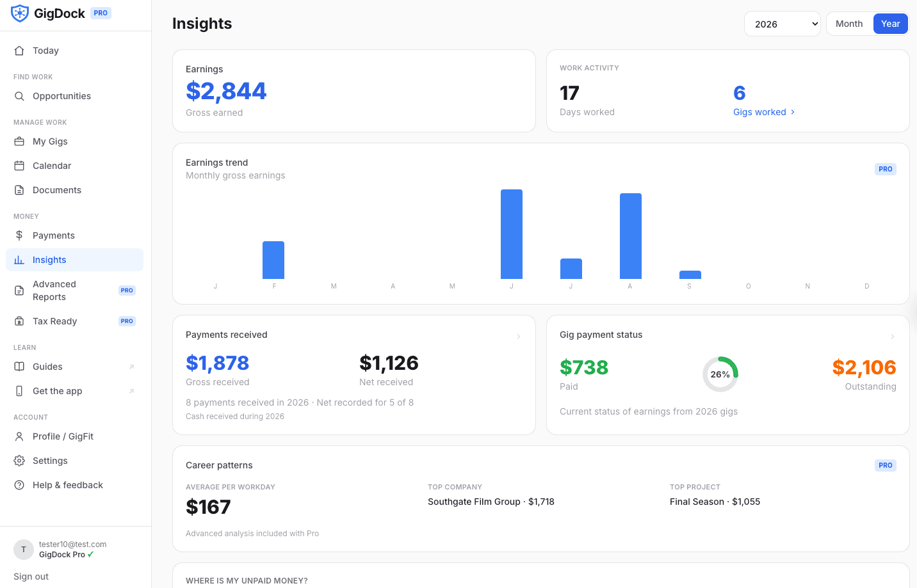This screenshot has width=917, height=588.
Task: Click the Help & feedback question icon
Action: 19,485
